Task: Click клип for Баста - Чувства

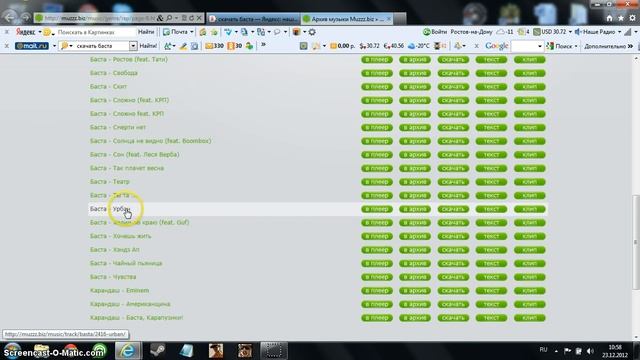Action: pos(530,277)
